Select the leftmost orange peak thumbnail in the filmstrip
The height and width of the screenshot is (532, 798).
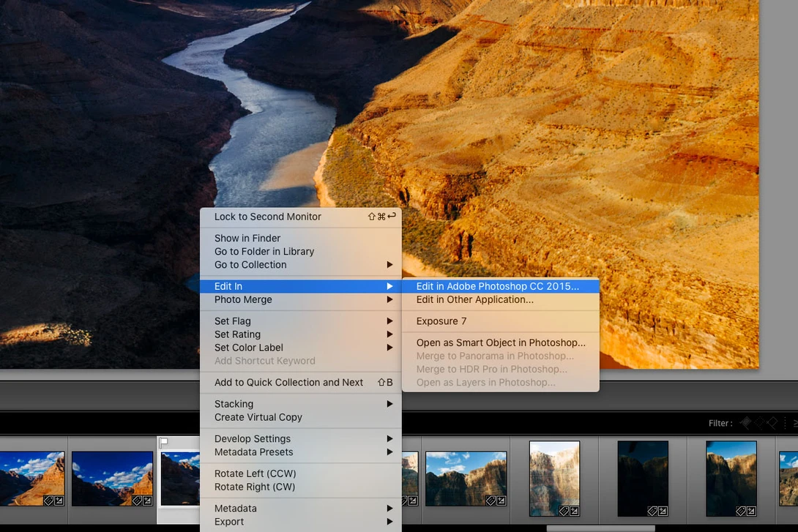tap(32, 479)
